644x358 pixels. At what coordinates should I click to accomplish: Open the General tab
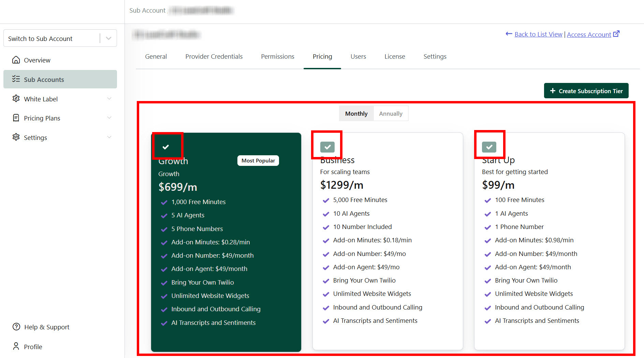(x=156, y=57)
